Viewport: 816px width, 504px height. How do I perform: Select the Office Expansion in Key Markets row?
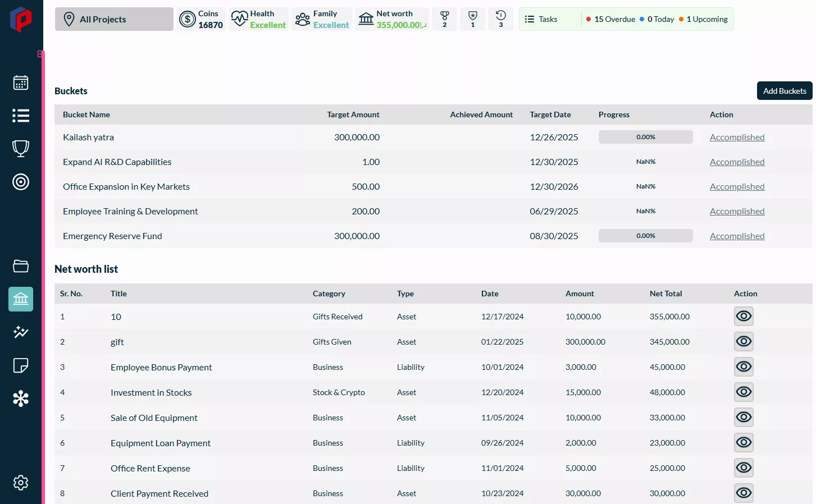[434, 186]
